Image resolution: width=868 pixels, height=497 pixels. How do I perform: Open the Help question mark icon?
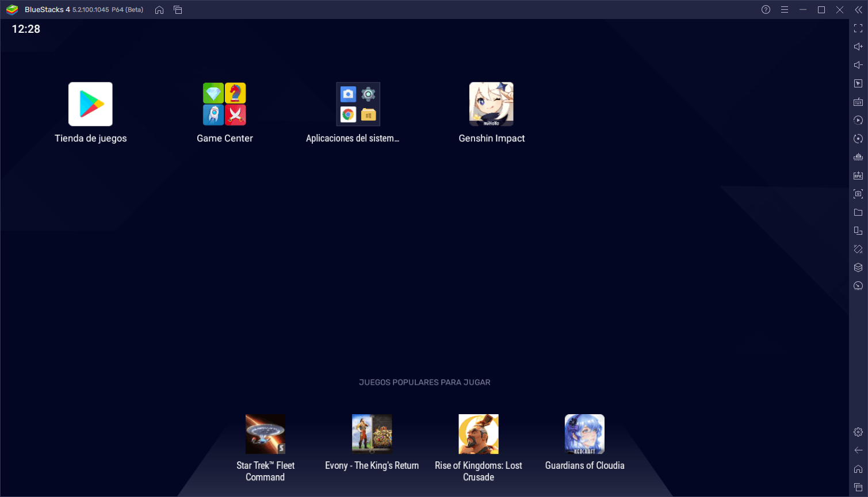click(x=766, y=10)
